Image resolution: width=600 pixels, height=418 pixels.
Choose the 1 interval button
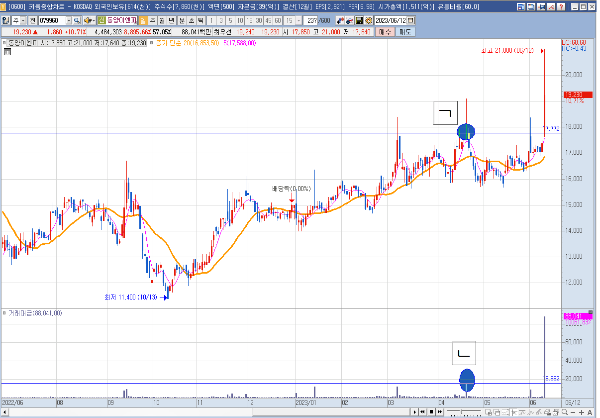tap(212, 20)
